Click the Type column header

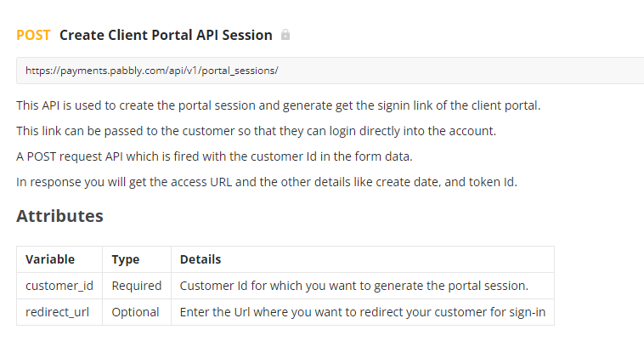coord(137,259)
